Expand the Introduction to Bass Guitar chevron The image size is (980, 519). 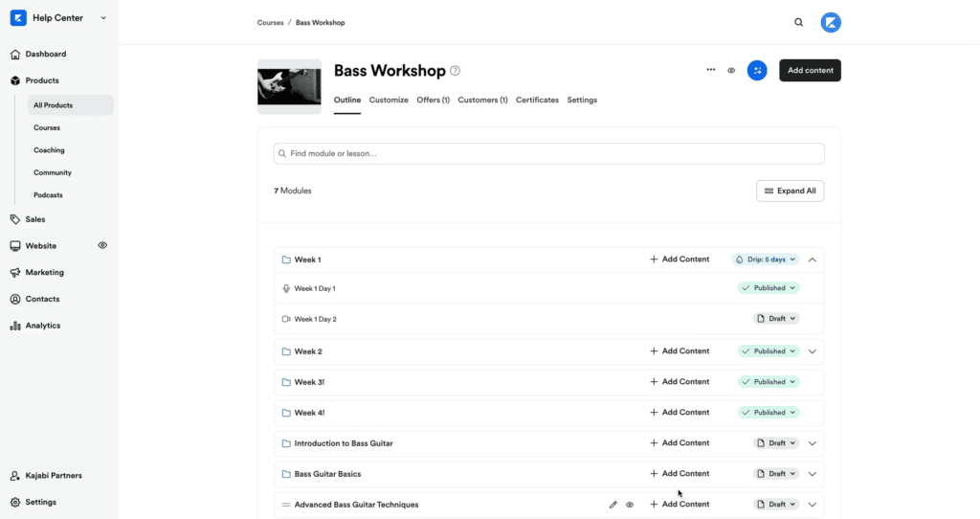coord(813,443)
